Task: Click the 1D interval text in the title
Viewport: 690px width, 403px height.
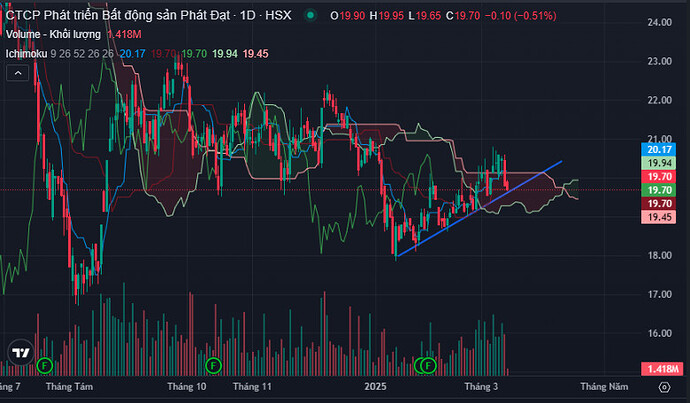Action: [x=248, y=15]
